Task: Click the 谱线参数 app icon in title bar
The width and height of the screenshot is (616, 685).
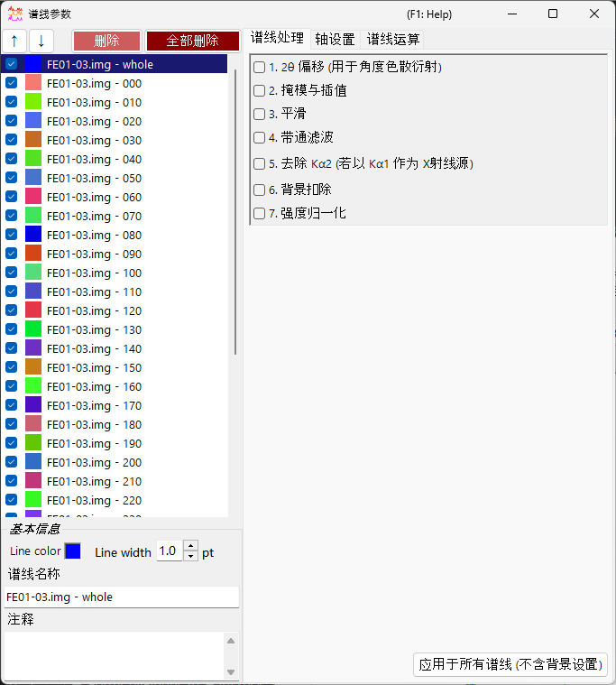Action: (x=15, y=14)
